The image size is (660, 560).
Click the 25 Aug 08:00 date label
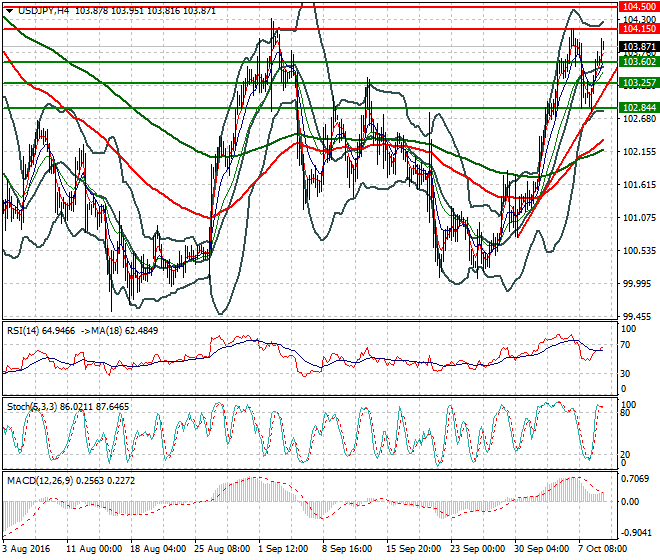click(222, 549)
